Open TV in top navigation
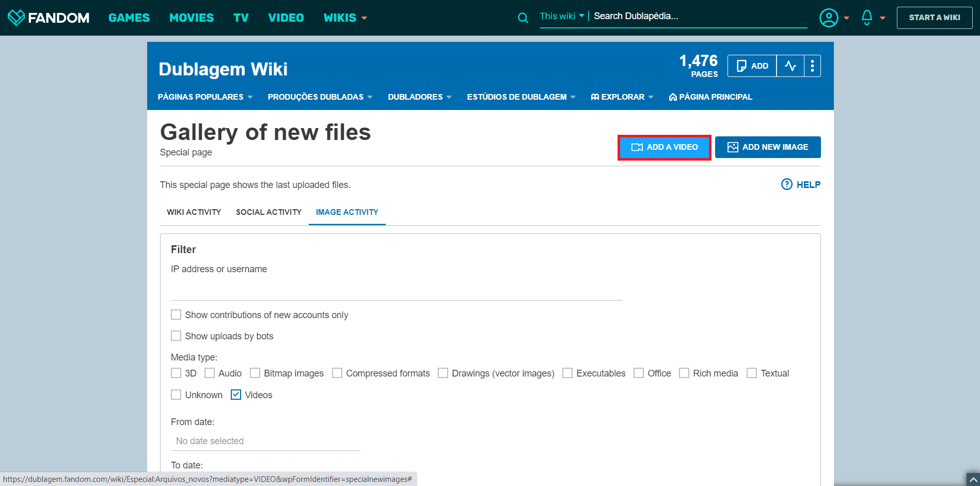 click(241, 18)
